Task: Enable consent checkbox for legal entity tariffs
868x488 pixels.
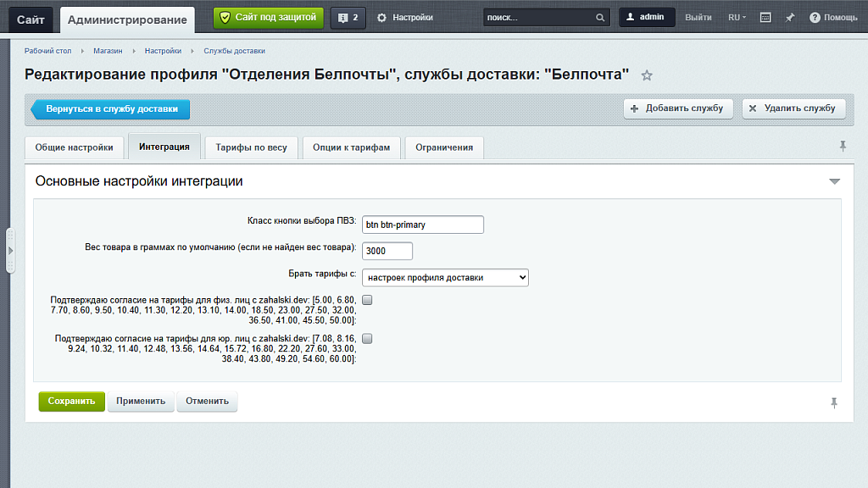Action: [x=367, y=339]
